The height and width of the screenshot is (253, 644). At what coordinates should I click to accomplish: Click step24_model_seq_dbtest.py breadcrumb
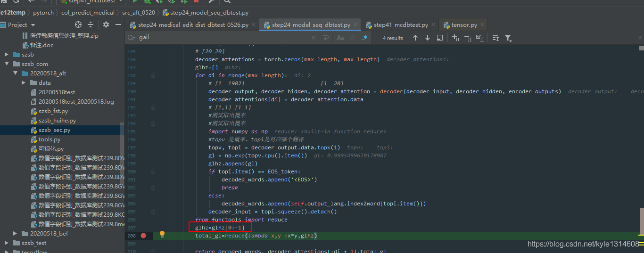tap(205, 13)
